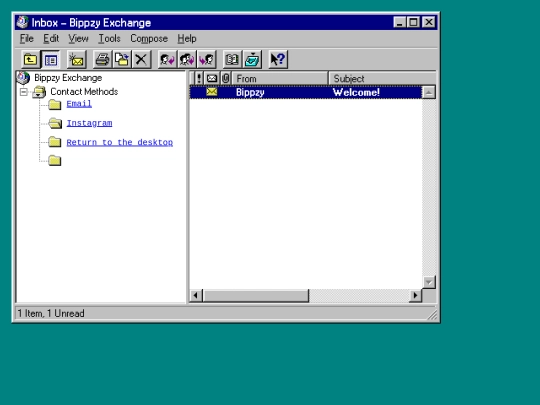This screenshot has height=405, width=540.
Task: Sort messages by the Subject column header
Action: coord(382,79)
